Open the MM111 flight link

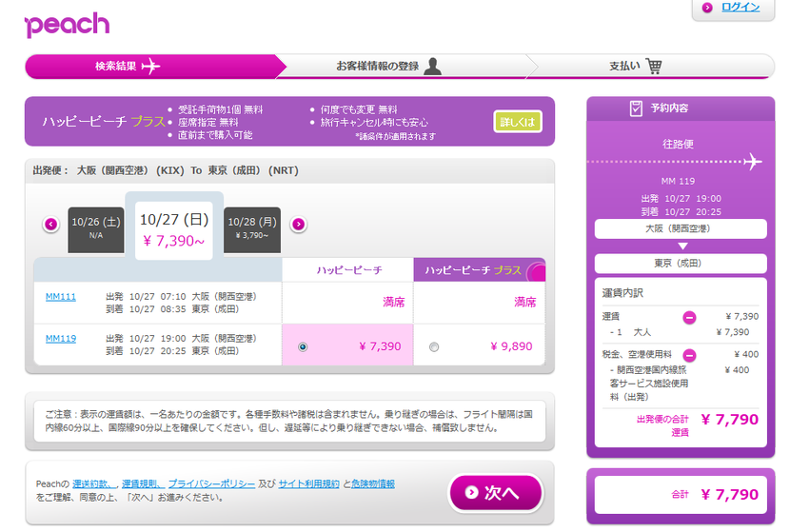tap(61, 297)
